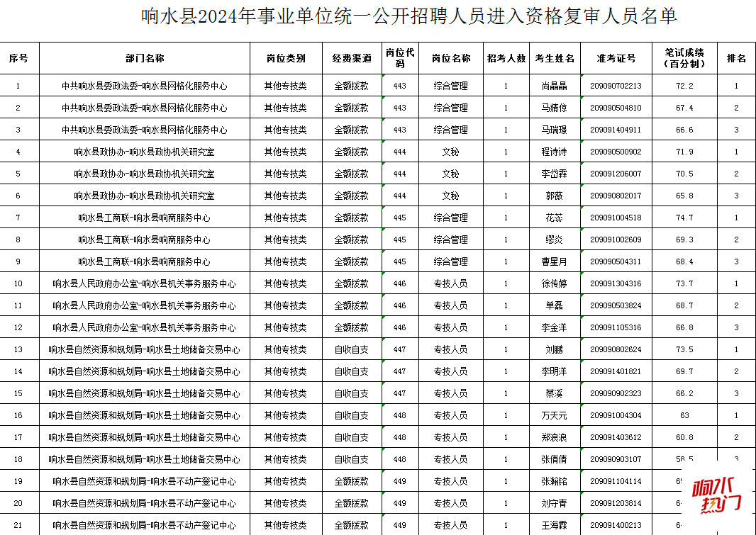Select score cell 73.5
The height and width of the screenshot is (535, 756).
(x=684, y=349)
